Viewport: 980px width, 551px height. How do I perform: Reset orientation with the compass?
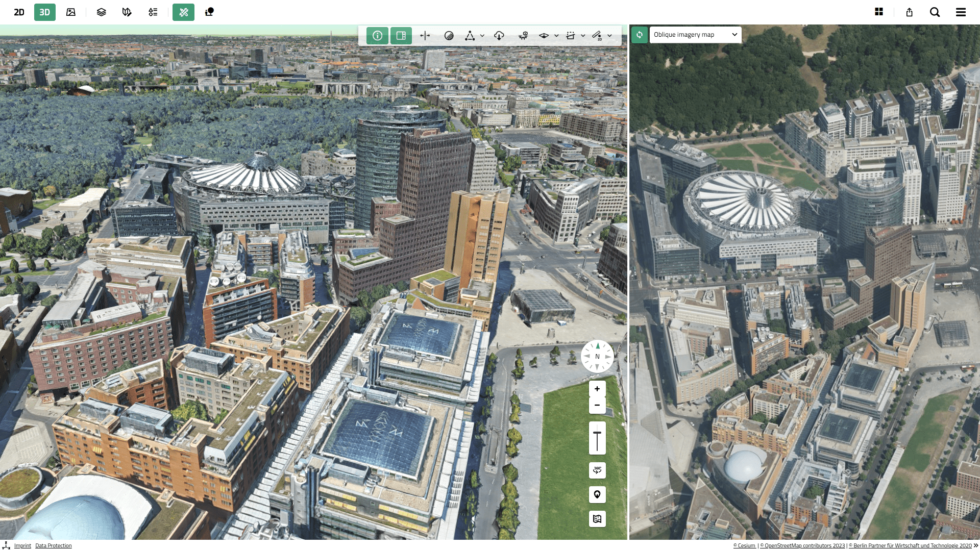[597, 357]
